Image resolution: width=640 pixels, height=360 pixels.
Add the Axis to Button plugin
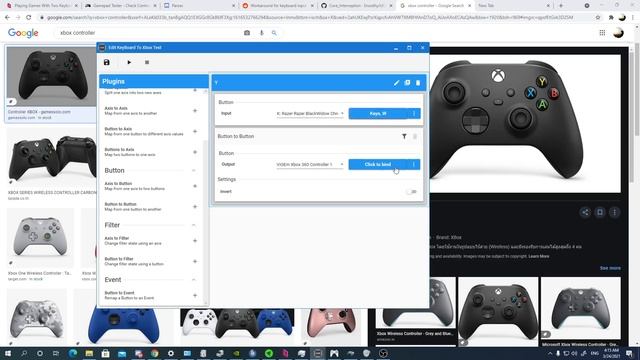(195, 186)
